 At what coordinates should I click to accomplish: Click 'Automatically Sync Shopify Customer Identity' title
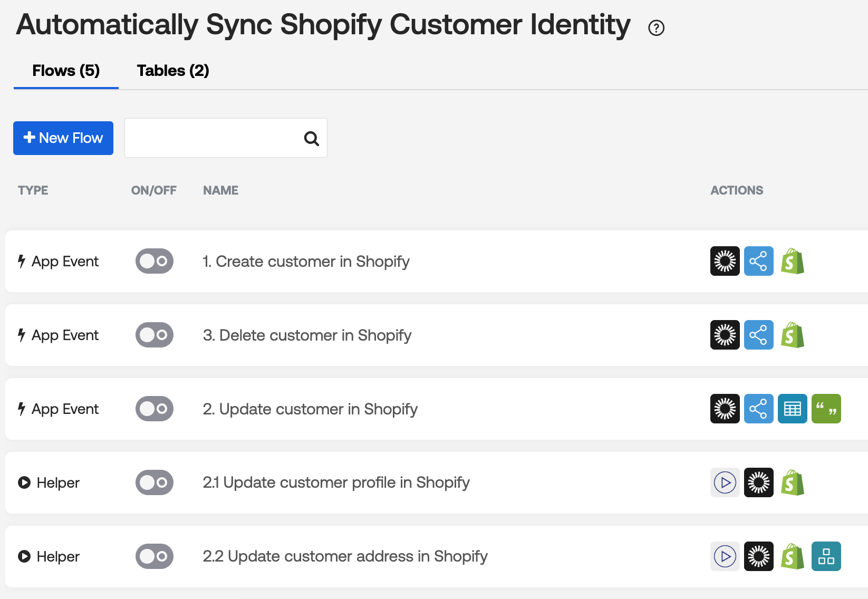[x=323, y=25]
